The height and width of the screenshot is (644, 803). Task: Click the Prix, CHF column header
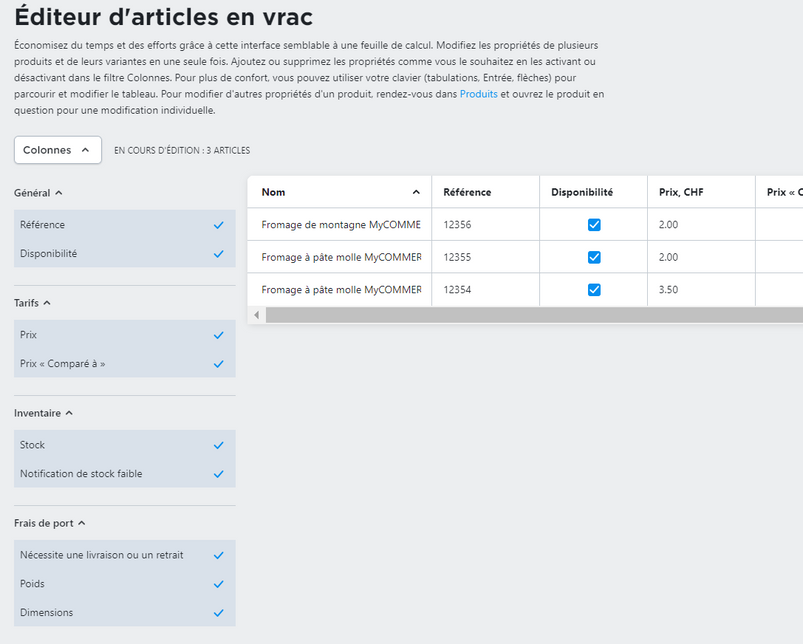click(x=702, y=192)
